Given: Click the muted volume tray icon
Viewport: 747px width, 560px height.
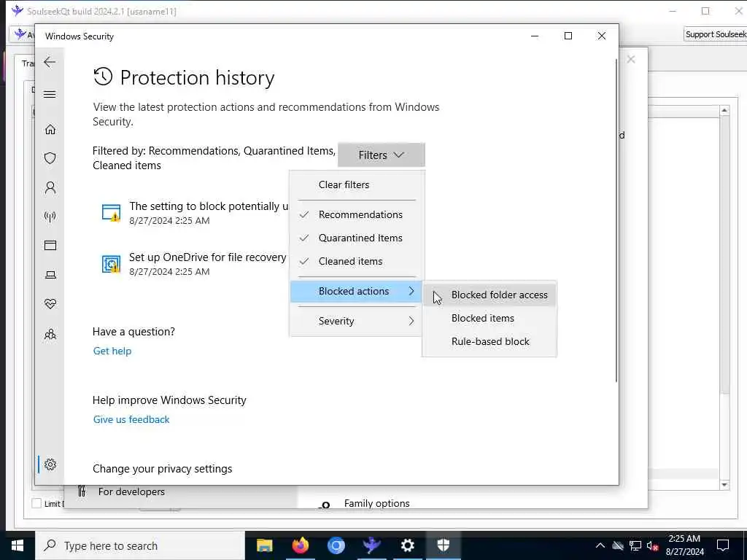Looking at the screenshot, I should pos(653,545).
